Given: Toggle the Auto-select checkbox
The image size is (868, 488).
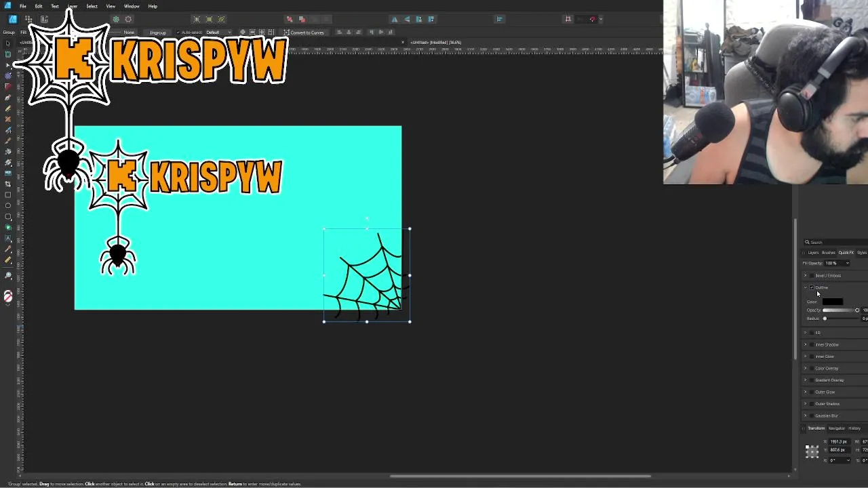Looking at the screenshot, I should [x=178, y=33].
